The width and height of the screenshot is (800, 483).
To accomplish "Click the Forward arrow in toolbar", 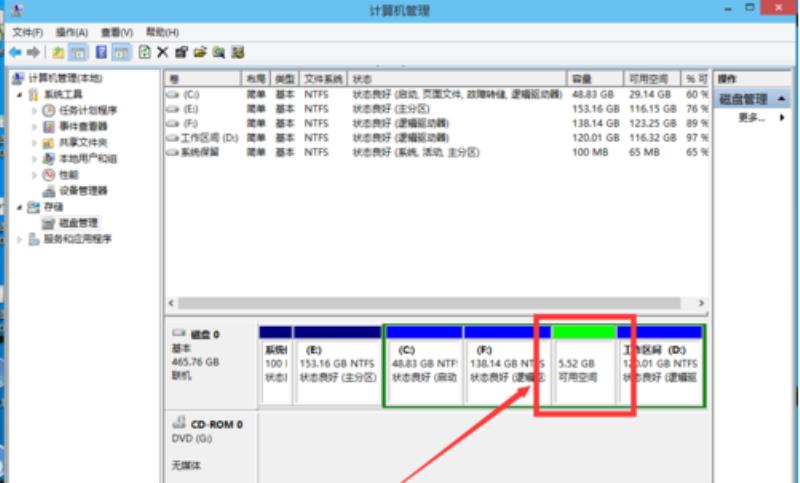I will pos(34,51).
